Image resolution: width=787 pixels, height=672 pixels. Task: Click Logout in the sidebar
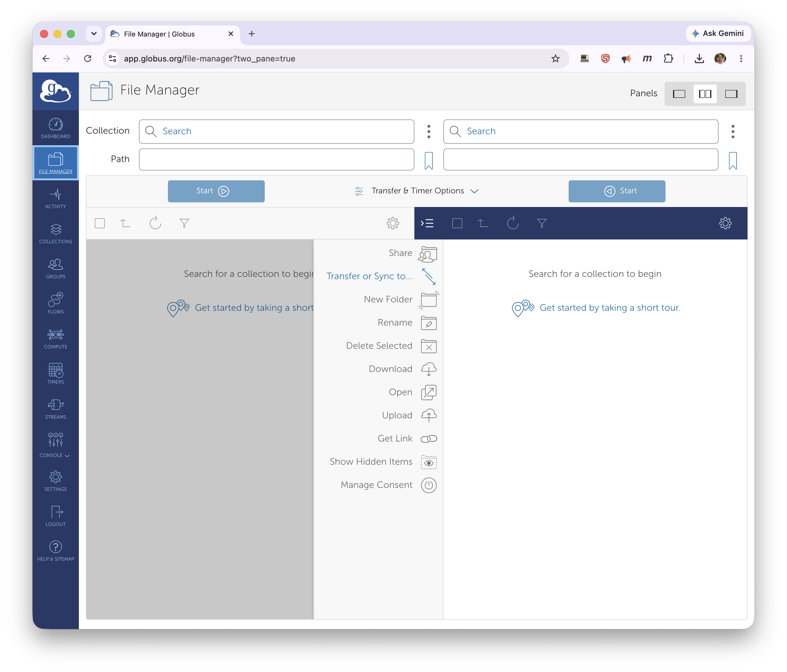pyautogui.click(x=55, y=516)
